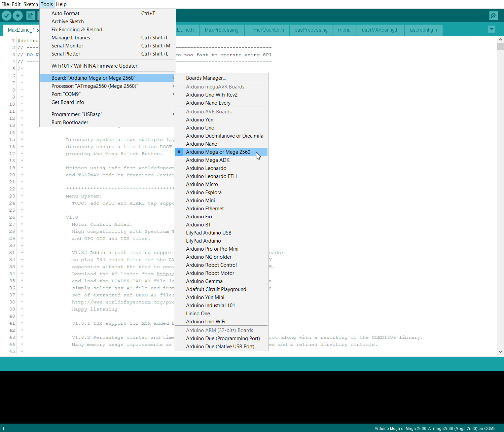The image size is (504, 432).
Task: Choose Arduino Leonardo ETH
Action: point(221,176)
